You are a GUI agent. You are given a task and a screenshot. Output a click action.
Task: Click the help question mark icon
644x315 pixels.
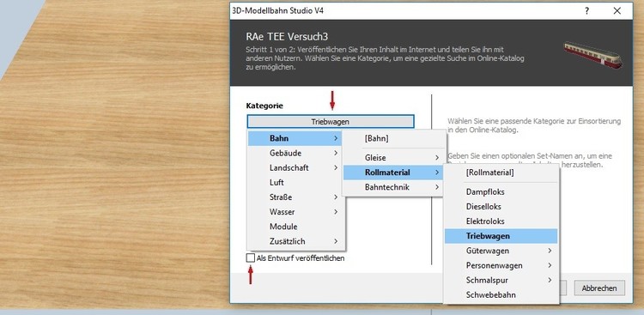[x=587, y=11]
